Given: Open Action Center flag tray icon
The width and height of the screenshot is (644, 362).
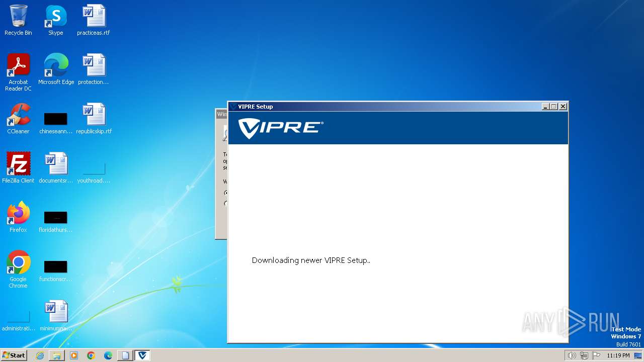Looking at the screenshot, I should [x=596, y=355].
